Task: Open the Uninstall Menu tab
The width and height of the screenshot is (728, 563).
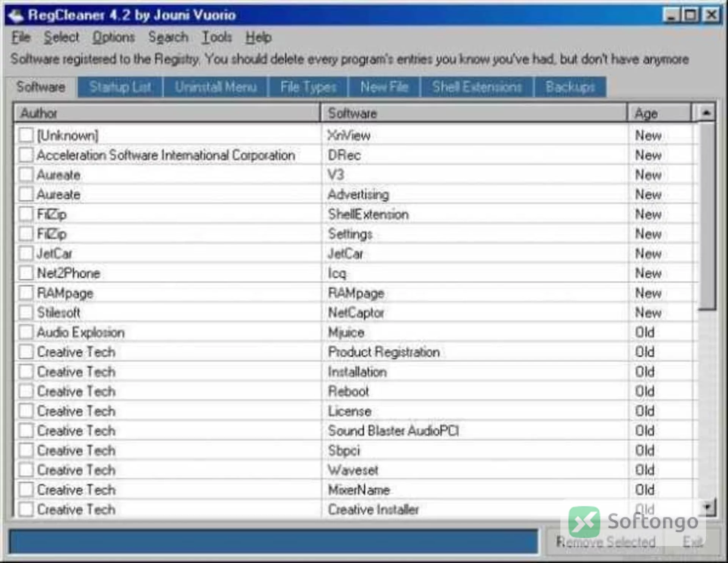Action: pos(216,87)
